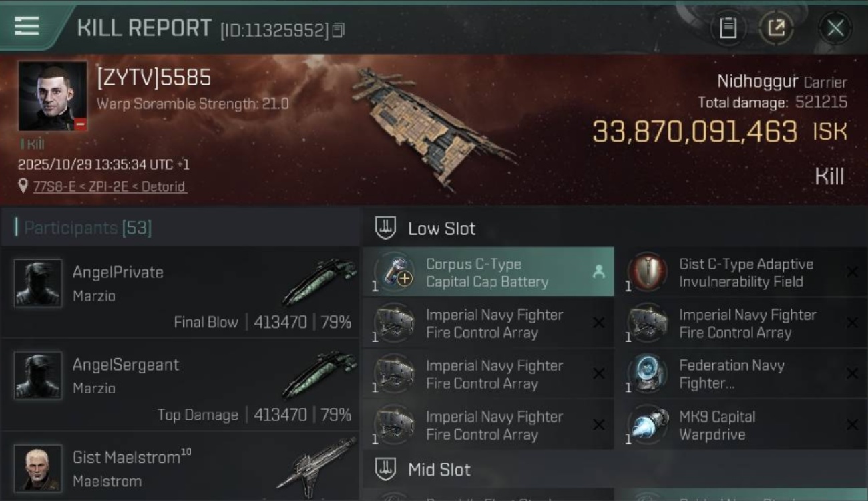The width and height of the screenshot is (868, 501).
Task: Expand the Mid Slot section header
Action: point(439,470)
